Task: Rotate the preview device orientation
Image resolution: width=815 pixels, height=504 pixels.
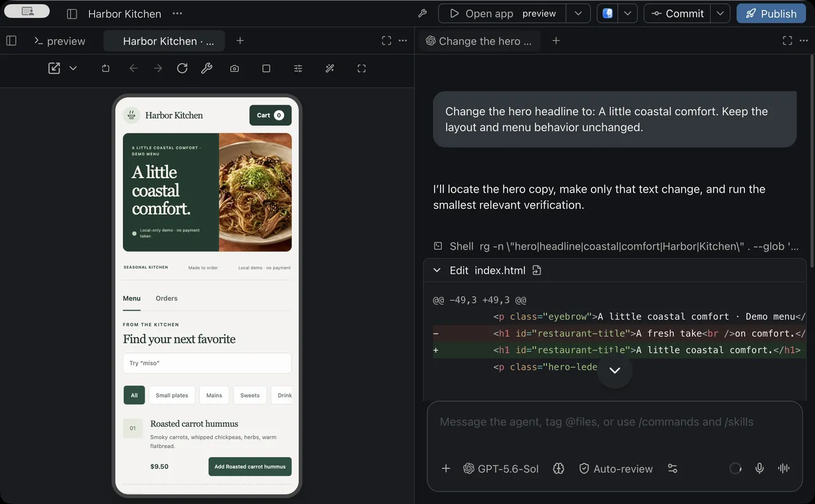Action: [x=106, y=68]
